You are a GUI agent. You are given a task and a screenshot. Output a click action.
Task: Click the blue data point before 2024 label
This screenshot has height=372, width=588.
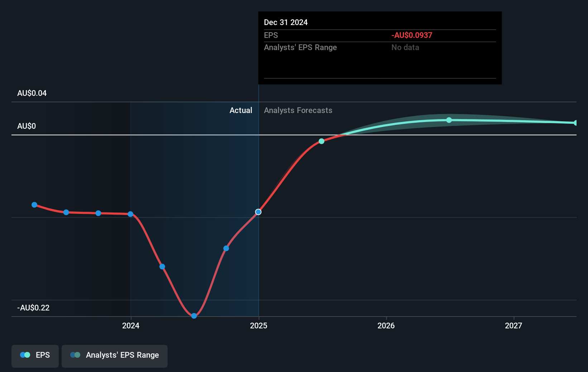point(130,214)
